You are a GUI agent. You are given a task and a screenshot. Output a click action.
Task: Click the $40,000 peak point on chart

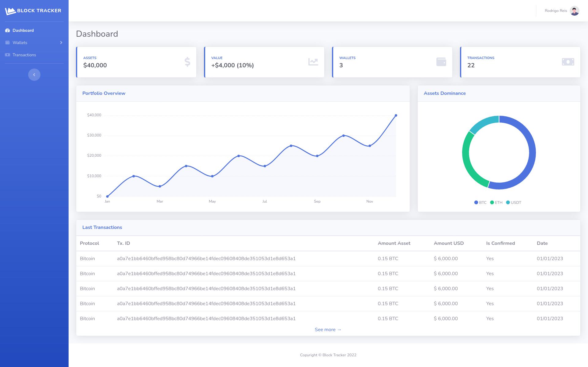[396, 115]
